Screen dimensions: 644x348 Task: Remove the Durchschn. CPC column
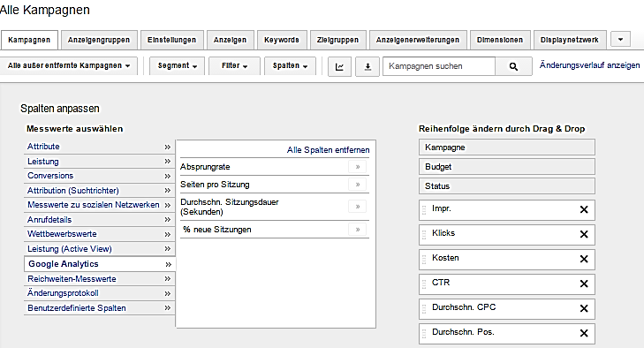tap(584, 308)
